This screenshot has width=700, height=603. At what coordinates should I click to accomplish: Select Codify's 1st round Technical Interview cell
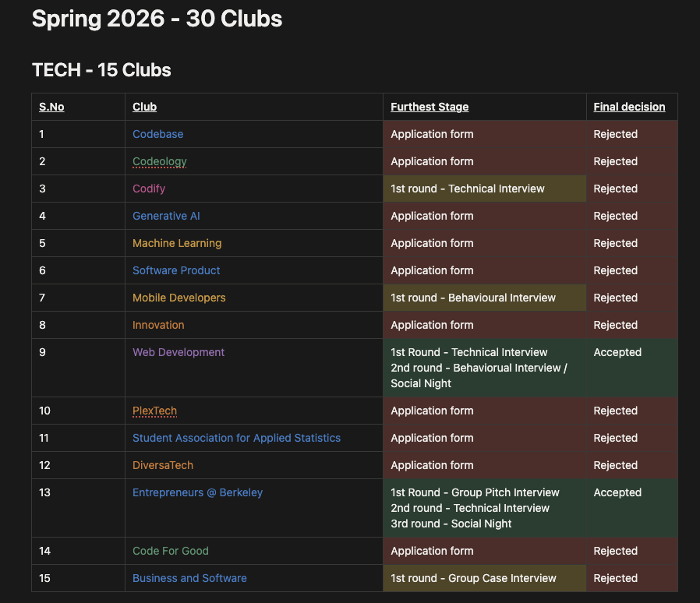pos(484,189)
